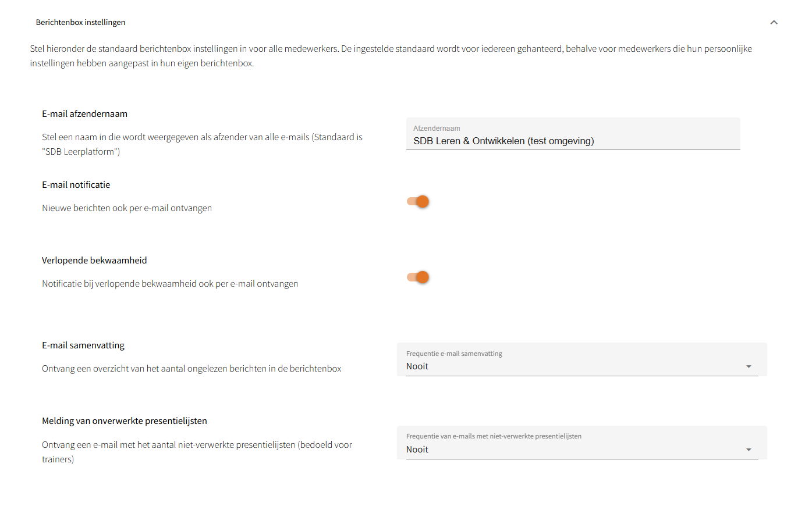This screenshot has height=524, width=812.
Task: Click the E-mail samenvatting heading
Action: click(83, 345)
